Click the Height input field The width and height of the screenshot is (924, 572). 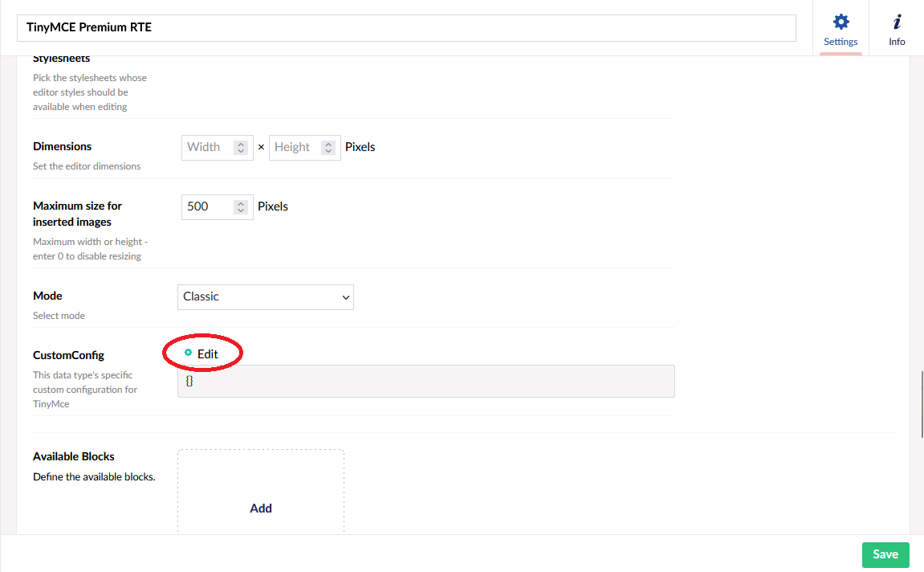pyautogui.click(x=305, y=148)
